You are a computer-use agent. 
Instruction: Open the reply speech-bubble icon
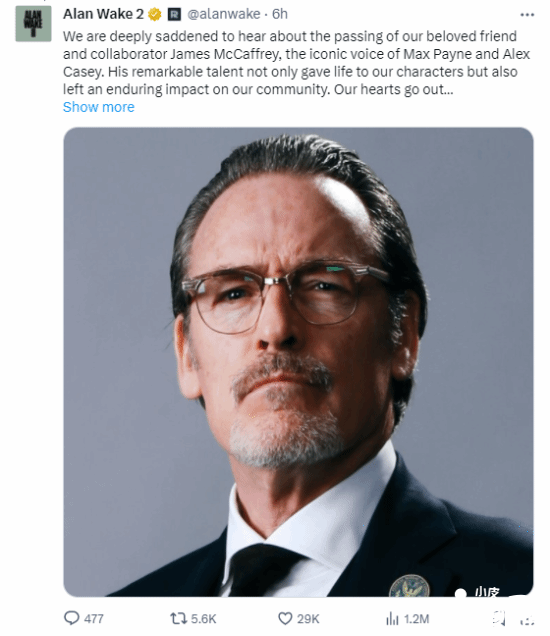coord(72,618)
